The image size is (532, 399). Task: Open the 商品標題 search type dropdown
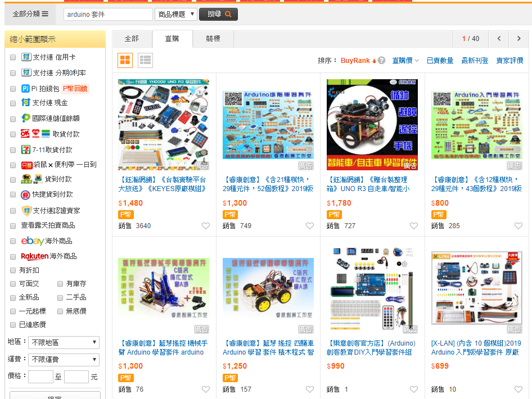point(176,14)
